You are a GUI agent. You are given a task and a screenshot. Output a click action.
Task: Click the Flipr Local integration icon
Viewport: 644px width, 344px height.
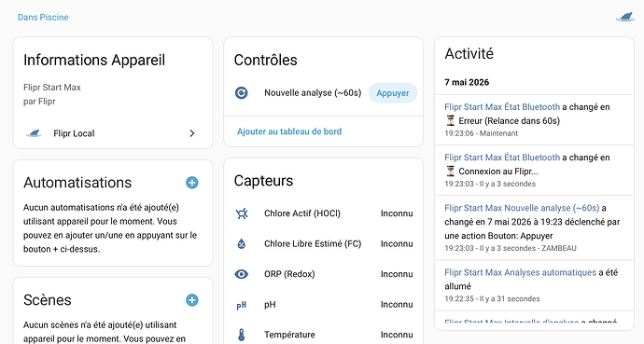coord(34,133)
